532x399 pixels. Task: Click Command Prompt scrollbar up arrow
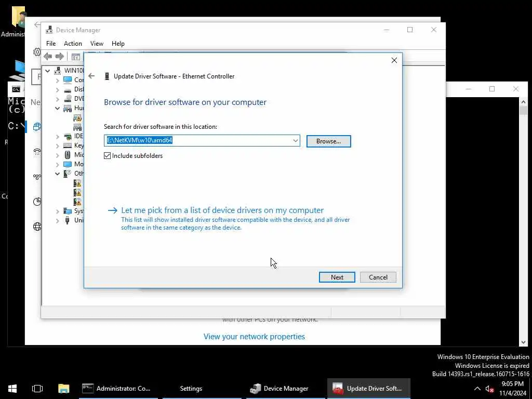click(x=523, y=101)
